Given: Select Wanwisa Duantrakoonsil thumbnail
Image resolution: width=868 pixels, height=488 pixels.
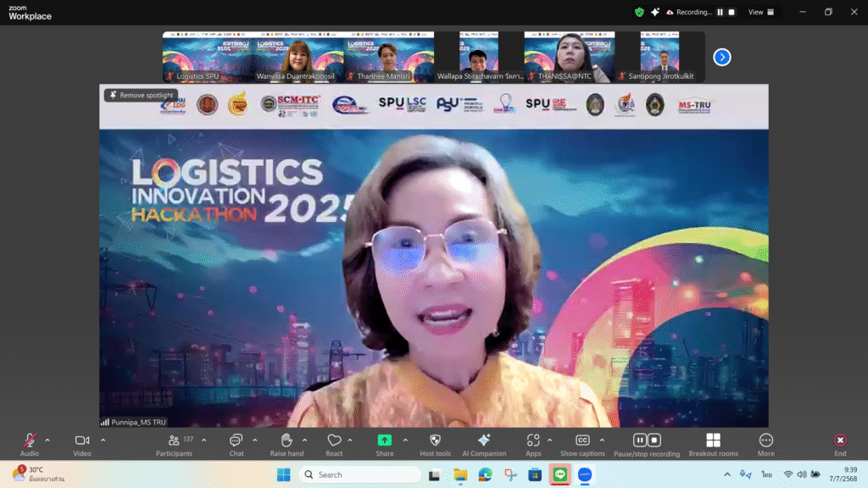Looking at the screenshot, I should click(299, 57).
